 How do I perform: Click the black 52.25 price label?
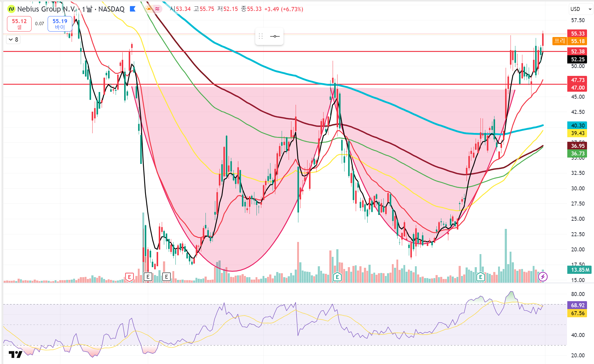tap(577, 60)
